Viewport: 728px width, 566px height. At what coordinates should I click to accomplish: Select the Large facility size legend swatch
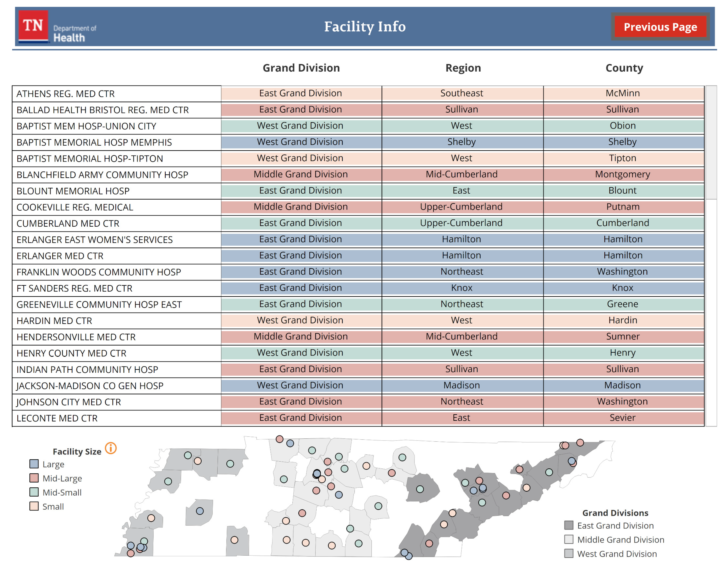[x=34, y=464]
